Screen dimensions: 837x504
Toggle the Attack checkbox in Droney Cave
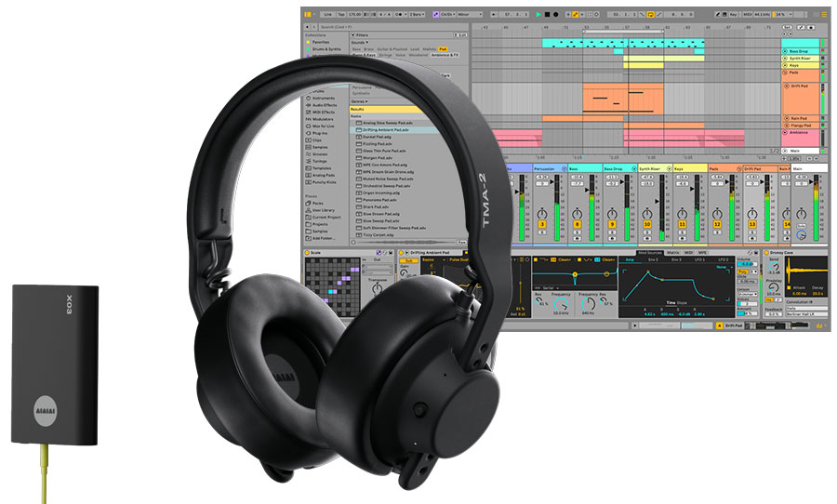click(x=789, y=287)
